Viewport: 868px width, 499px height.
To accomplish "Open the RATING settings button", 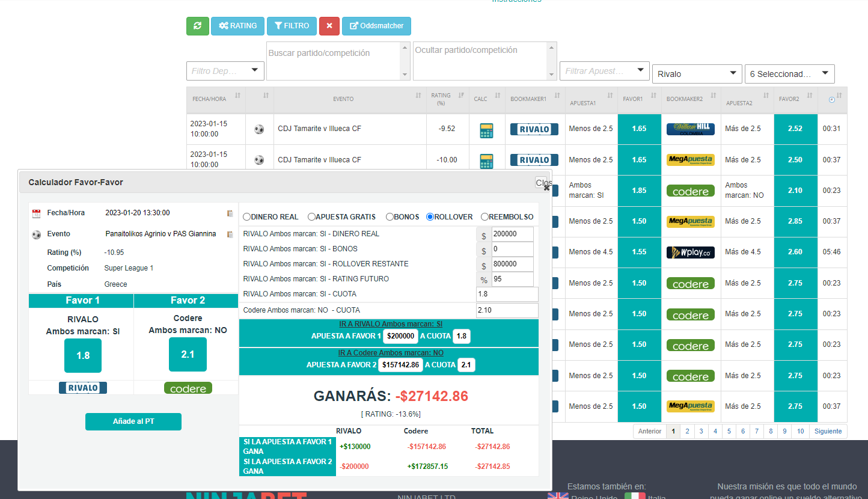I will (x=238, y=26).
